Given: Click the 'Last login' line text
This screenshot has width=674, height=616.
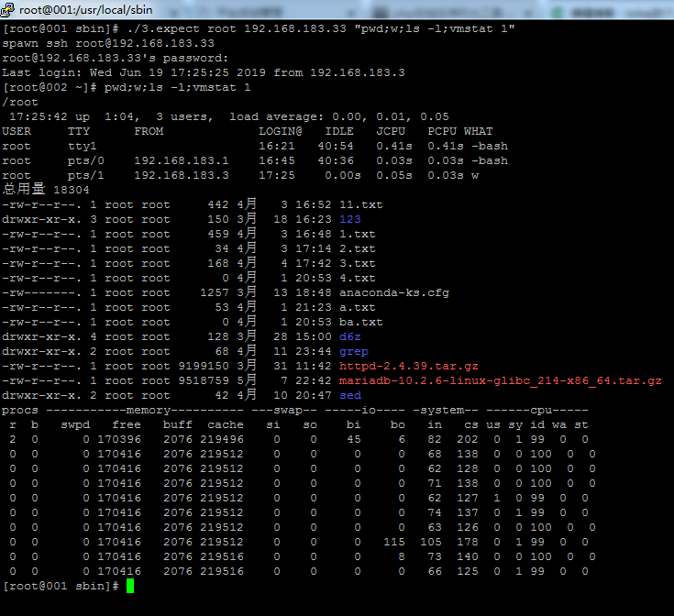Looking at the screenshot, I should (x=204, y=72).
